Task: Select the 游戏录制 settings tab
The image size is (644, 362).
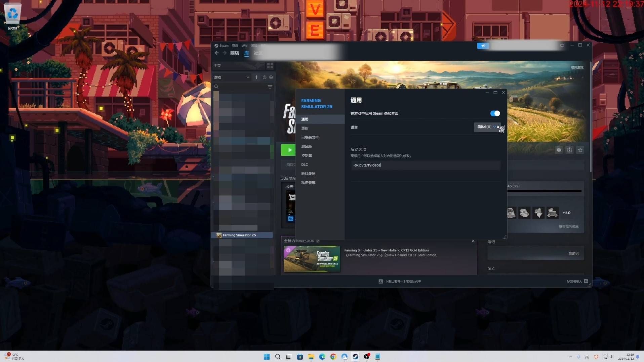Action: (x=320, y=174)
